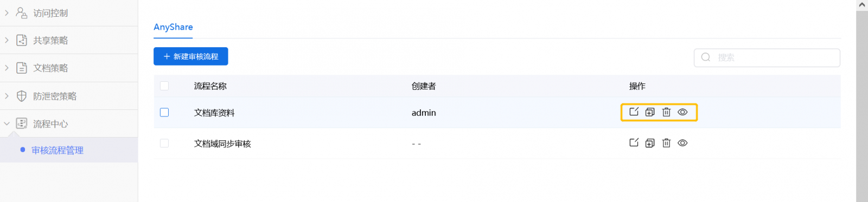Switch to the AnyShare tab
The height and width of the screenshot is (202, 868).
click(173, 27)
